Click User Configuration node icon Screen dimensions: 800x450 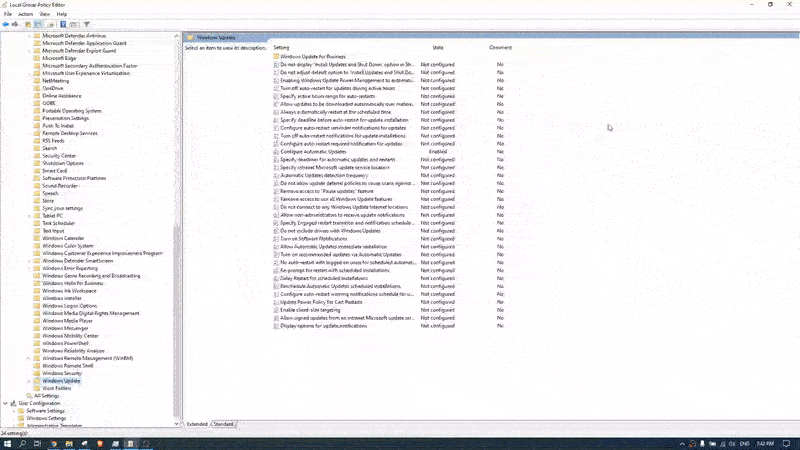[13, 403]
